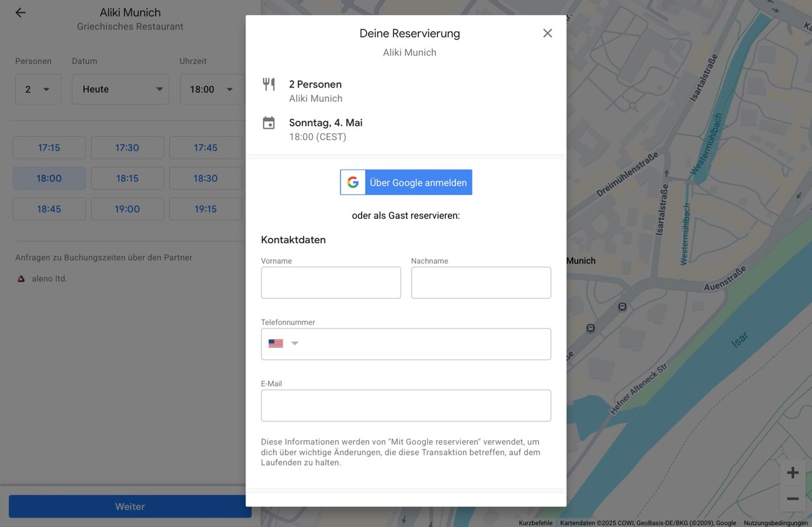Click into the Vorname input field
The height and width of the screenshot is (527, 812).
tap(330, 283)
